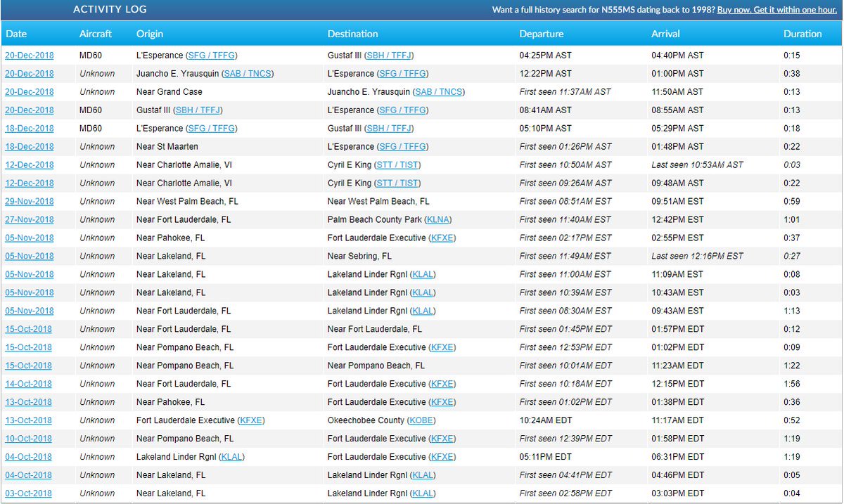This screenshot has height=504, width=844.
Task: Open 15-Oct-2018 flight first seen 10:01AM EDT
Action: point(29,366)
